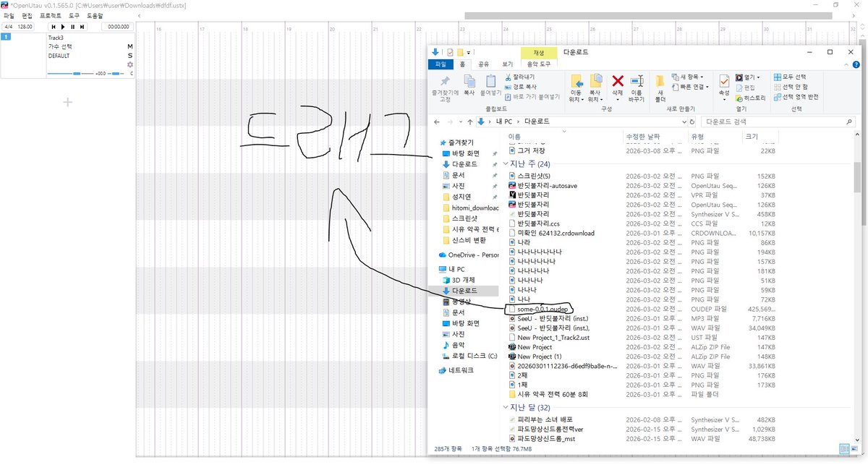The image size is (868, 465).
Task: Open 새 항목 dropdown
Action: coord(688,77)
